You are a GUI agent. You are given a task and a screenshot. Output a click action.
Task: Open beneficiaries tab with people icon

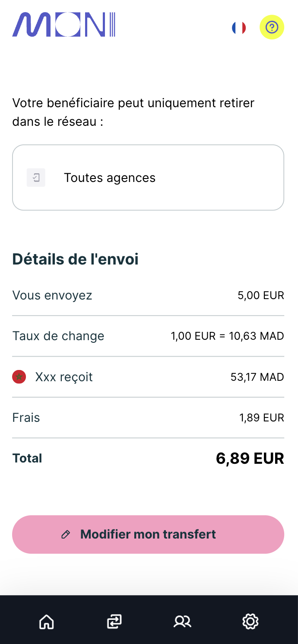pyautogui.click(x=182, y=622)
